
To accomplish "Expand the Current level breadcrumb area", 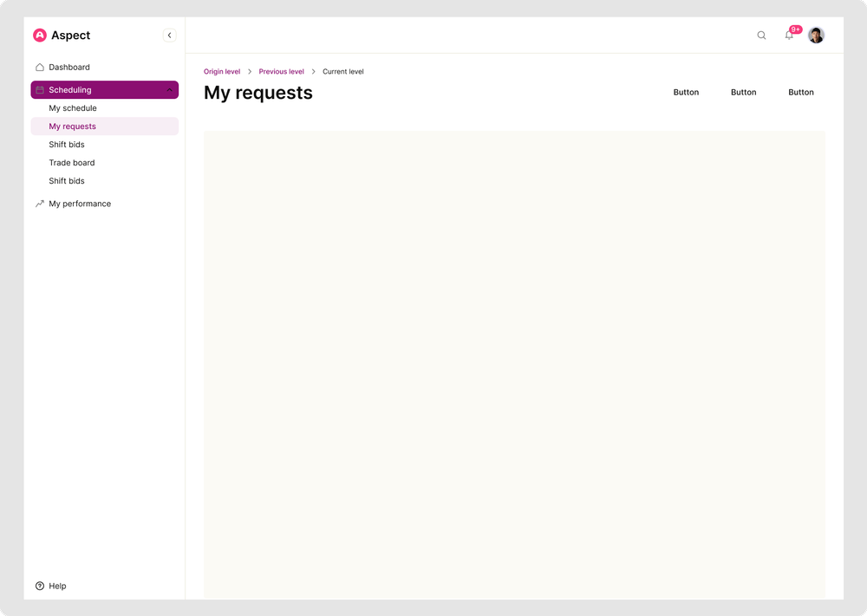I will [x=342, y=71].
